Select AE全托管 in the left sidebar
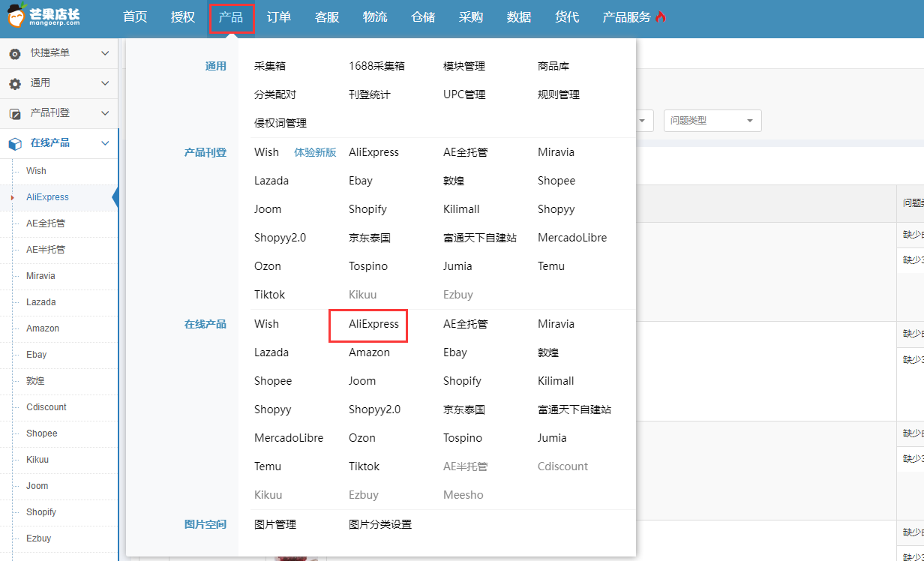The height and width of the screenshot is (561, 924). [46, 223]
